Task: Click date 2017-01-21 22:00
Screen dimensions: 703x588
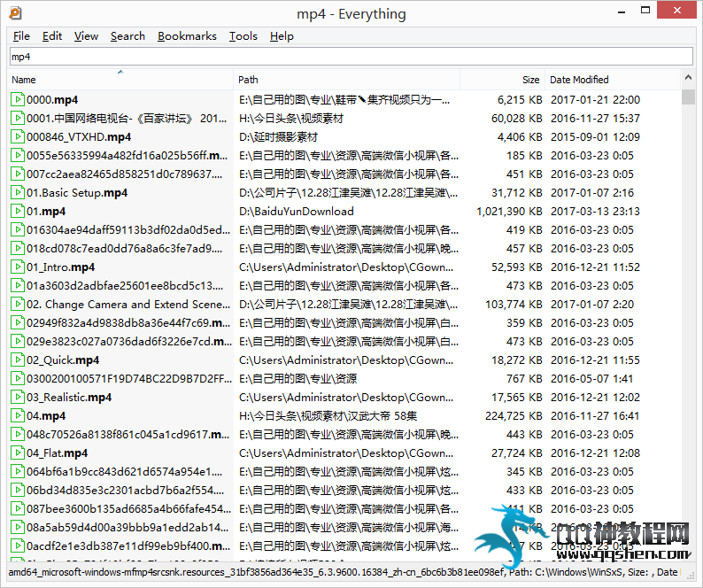Action: pyautogui.click(x=595, y=99)
